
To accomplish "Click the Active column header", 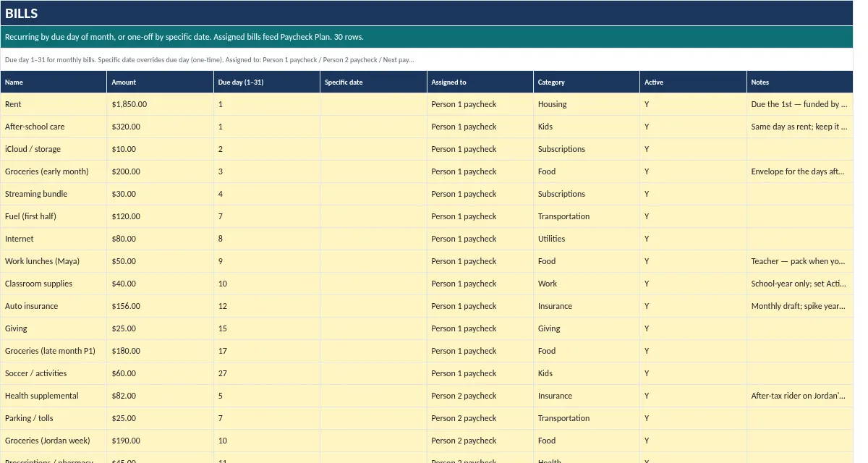I will pyautogui.click(x=693, y=82).
